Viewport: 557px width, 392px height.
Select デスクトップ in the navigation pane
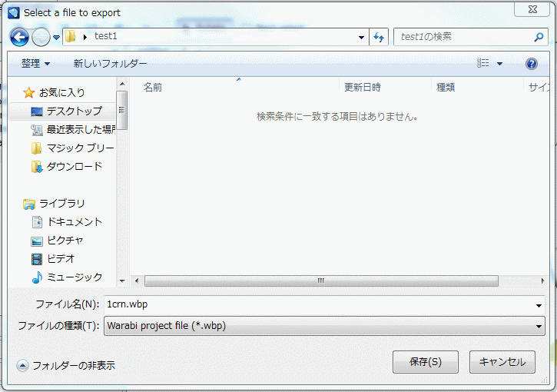click(74, 111)
